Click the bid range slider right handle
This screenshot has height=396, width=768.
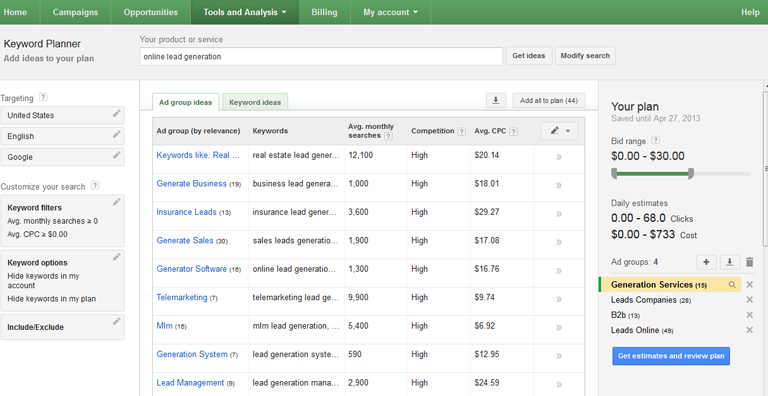pyautogui.click(x=691, y=173)
